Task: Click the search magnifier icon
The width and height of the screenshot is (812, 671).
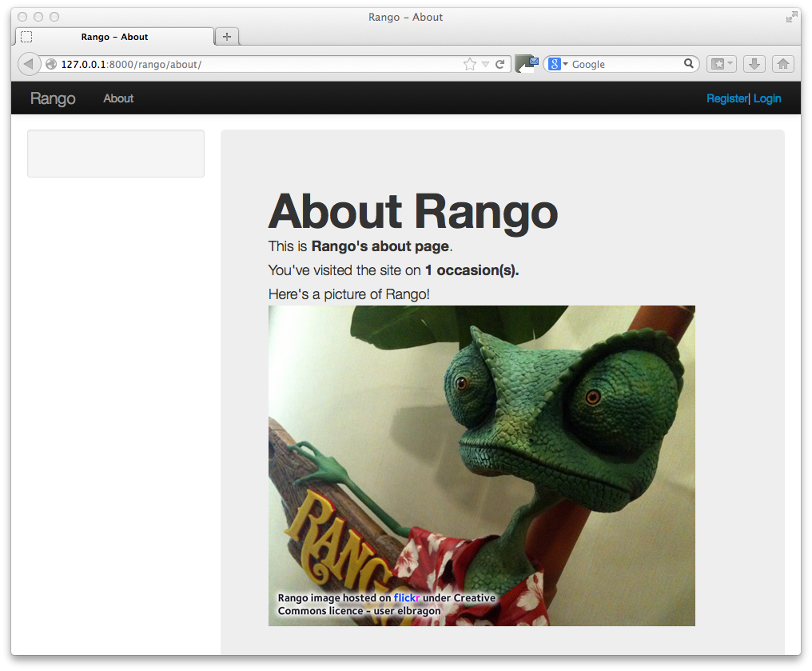Action: [x=688, y=64]
